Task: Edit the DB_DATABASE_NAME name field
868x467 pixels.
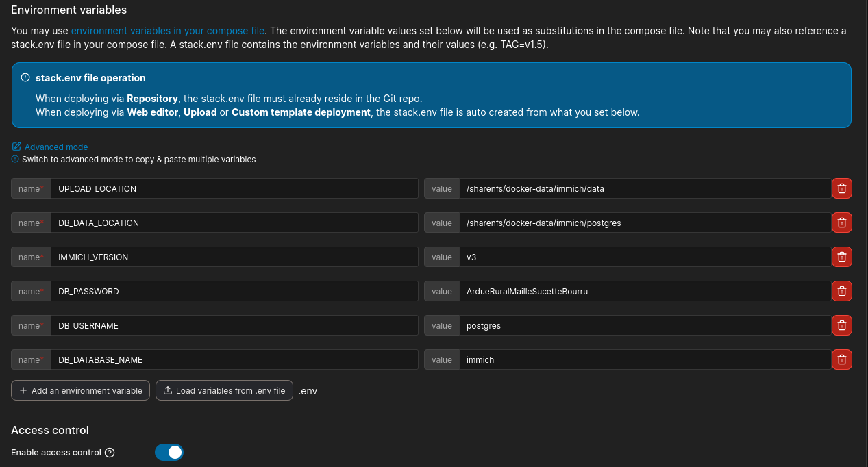Action: point(234,359)
